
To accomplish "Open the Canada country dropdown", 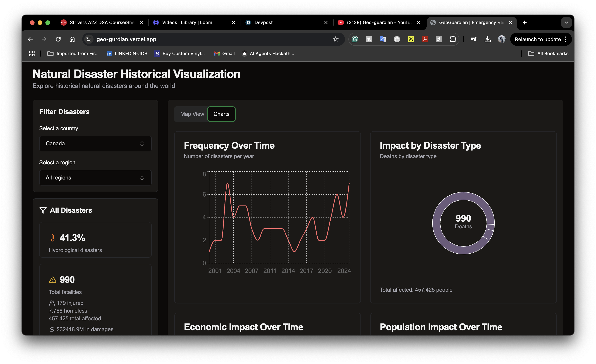I will pyautogui.click(x=95, y=143).
